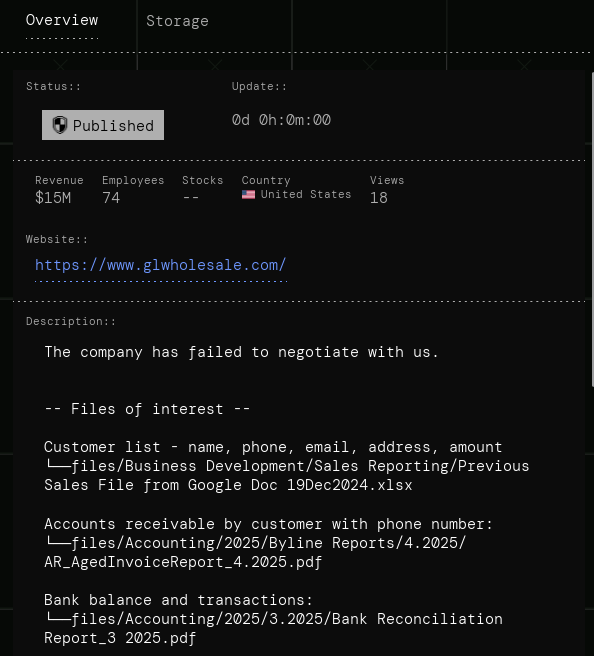Click the shield icon in Published badge
Image resolution: width=594 pixels, height=656 pixels.
[60, 125]
